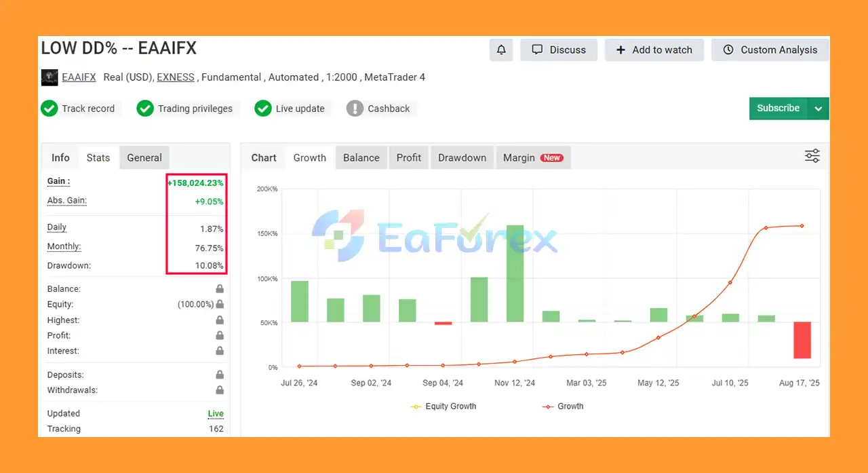
Task: Click the EAAIFX profile avatar thumbnail
Action: pos(50,77)
